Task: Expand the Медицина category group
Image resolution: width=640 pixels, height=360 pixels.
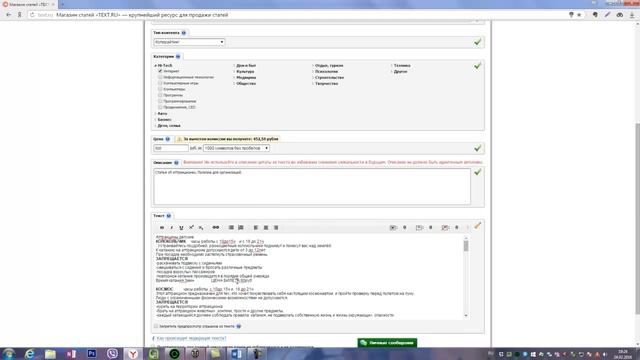Action: coord(245,78)
